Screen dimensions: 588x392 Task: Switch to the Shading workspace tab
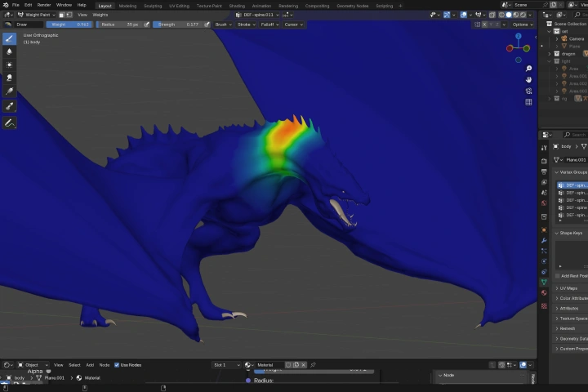[237, 6]
